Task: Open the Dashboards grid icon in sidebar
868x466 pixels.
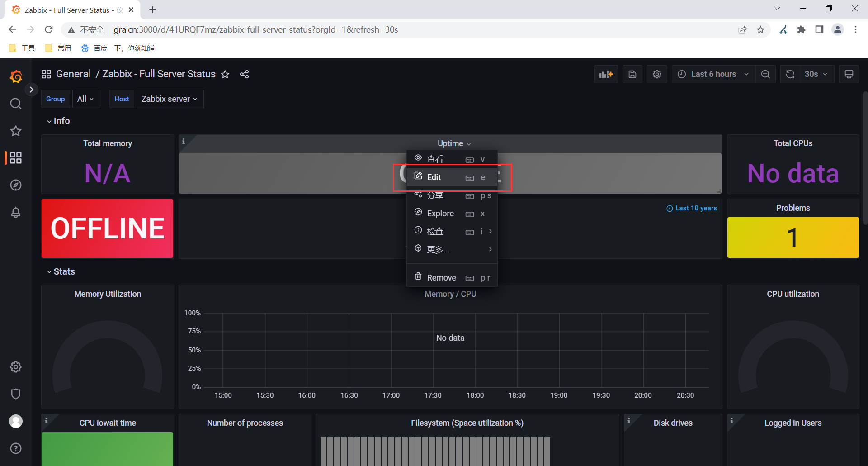Action: pyautogui.click(x=16, y=158)
